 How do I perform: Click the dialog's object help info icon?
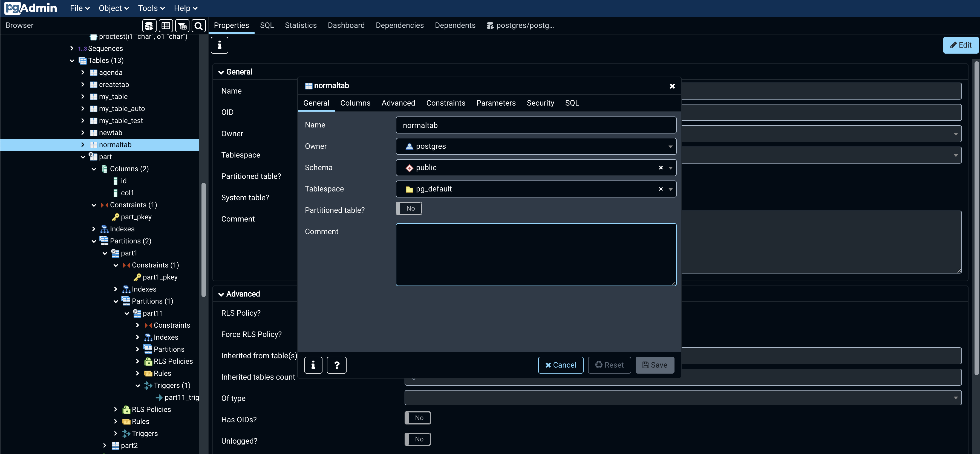313,365
